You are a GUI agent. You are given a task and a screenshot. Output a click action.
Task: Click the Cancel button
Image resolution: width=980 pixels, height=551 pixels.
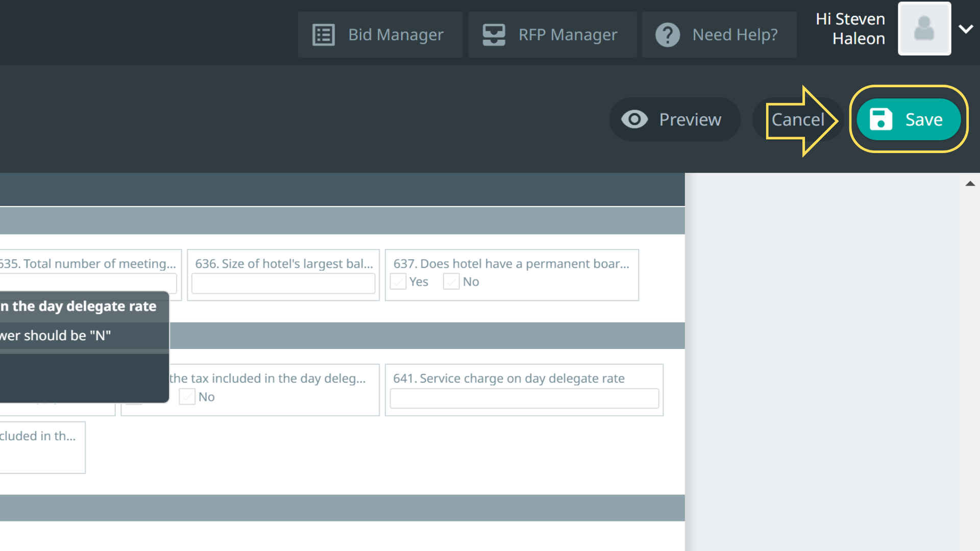(797, 119)
